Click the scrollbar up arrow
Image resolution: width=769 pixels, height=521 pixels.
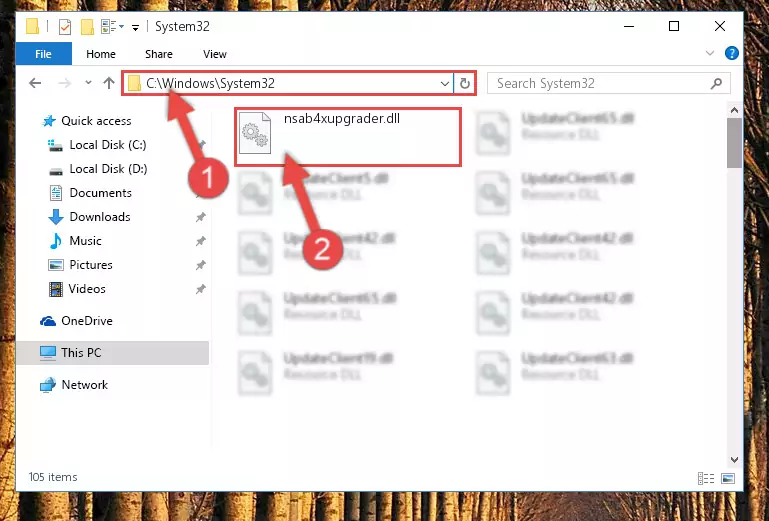[734, 110]
